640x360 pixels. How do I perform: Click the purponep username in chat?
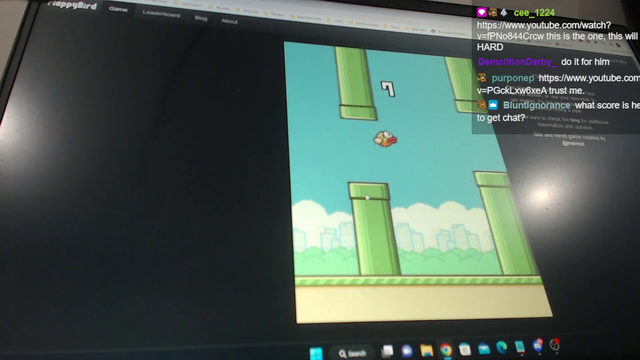[513, 78]
